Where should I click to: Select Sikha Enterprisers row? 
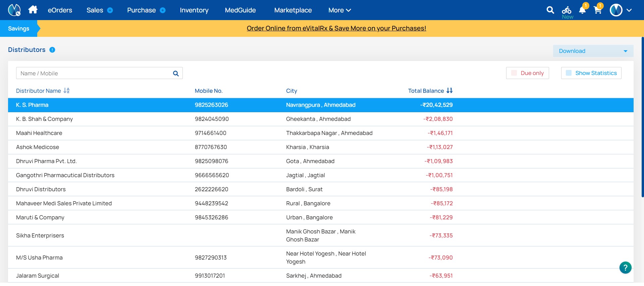tap(321, 235)
